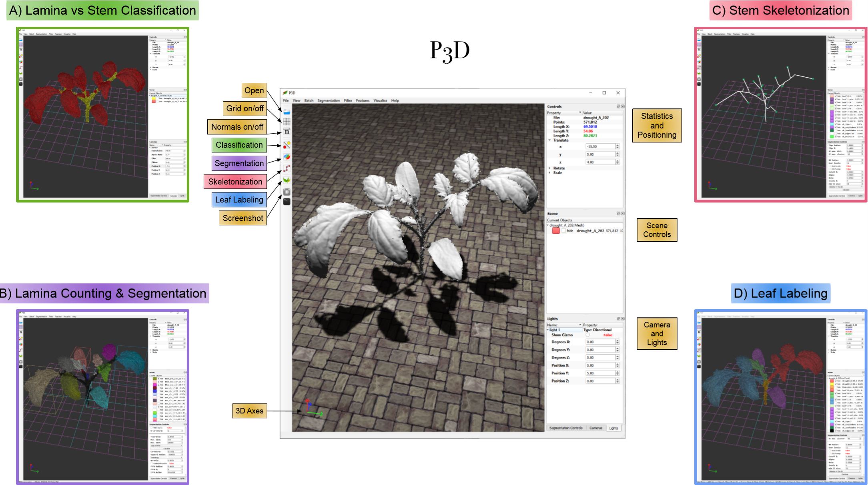Click the 3D axes gizmo in viewport
The width and height of the screenshot is (868, 485).
pyautogui.click(x=313, y=408)
